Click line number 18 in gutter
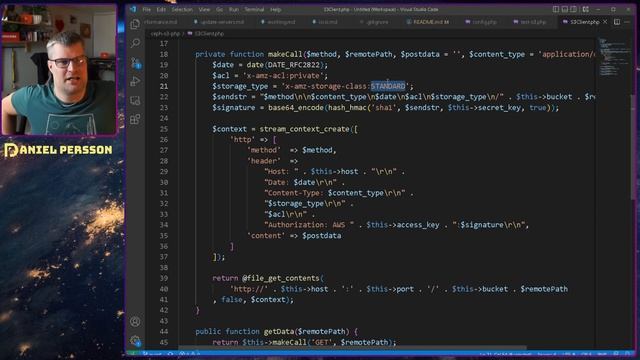 [x=164, y=54]
